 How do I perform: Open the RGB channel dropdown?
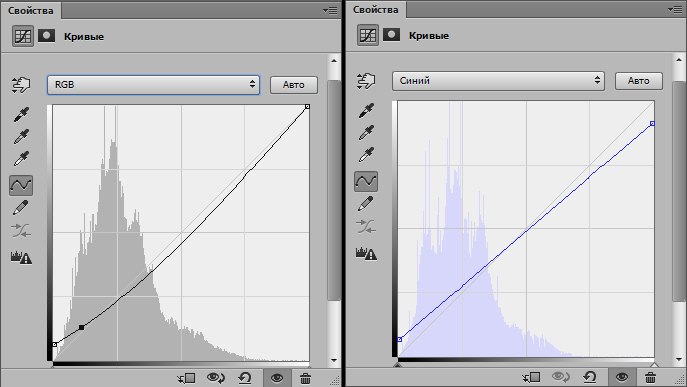coord(153,85)
